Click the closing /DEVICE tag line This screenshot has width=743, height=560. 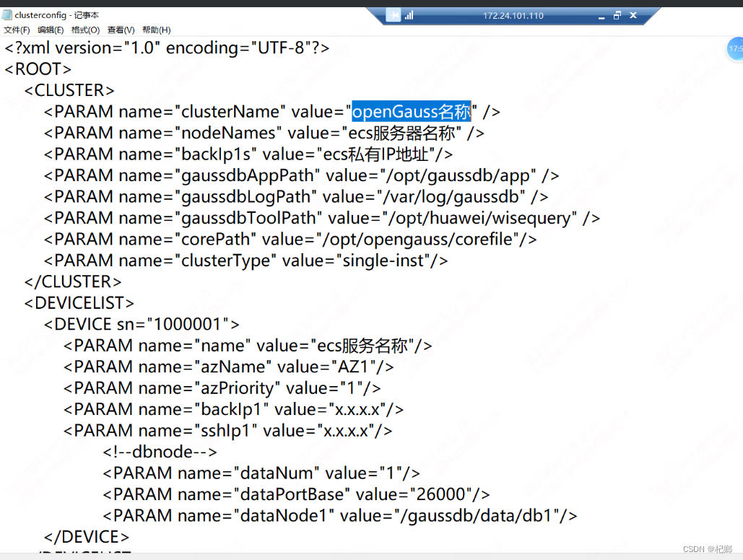pyautogui.click(x=86, y=537)
